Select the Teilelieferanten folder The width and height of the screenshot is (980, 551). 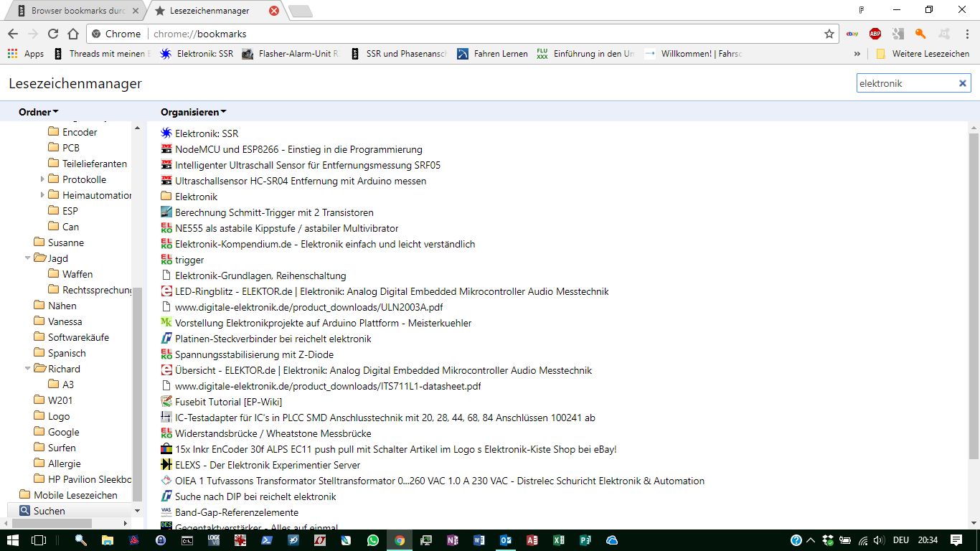point(88,164)
